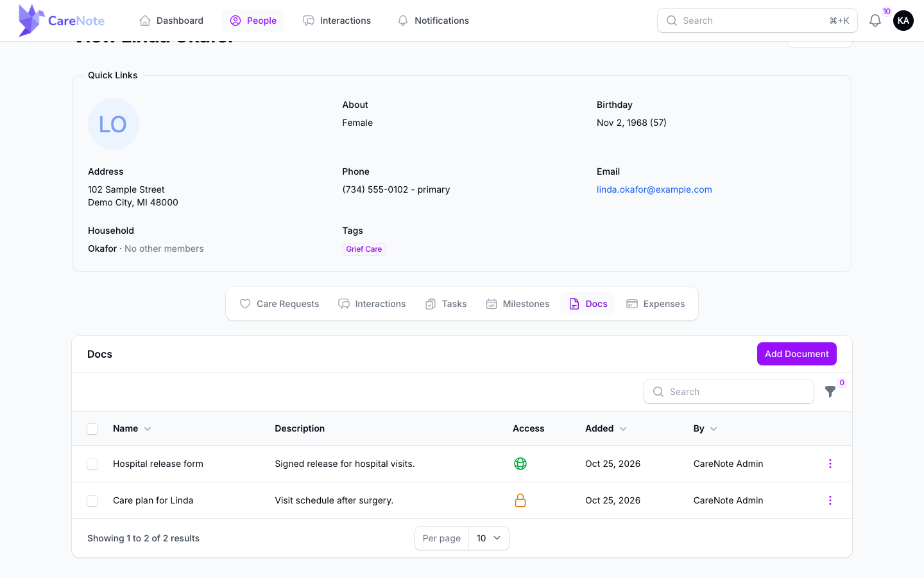Open the People navigation item
Image resolution: width=924 pixels, height=578 pixels.
click(x=253, y=21)
